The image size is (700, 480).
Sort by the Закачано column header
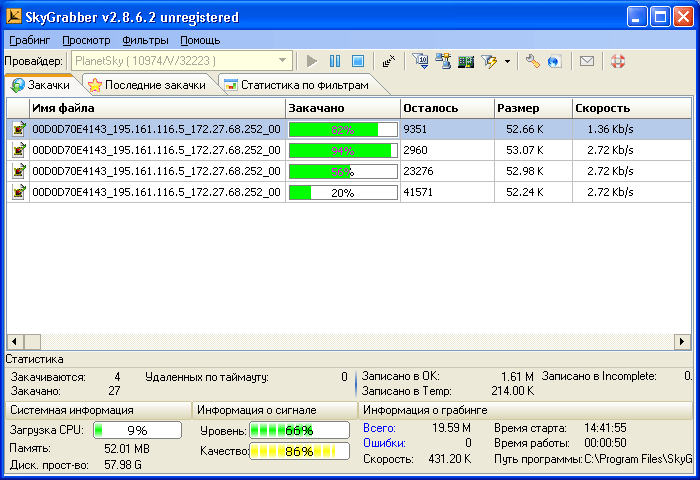point(342,108)
